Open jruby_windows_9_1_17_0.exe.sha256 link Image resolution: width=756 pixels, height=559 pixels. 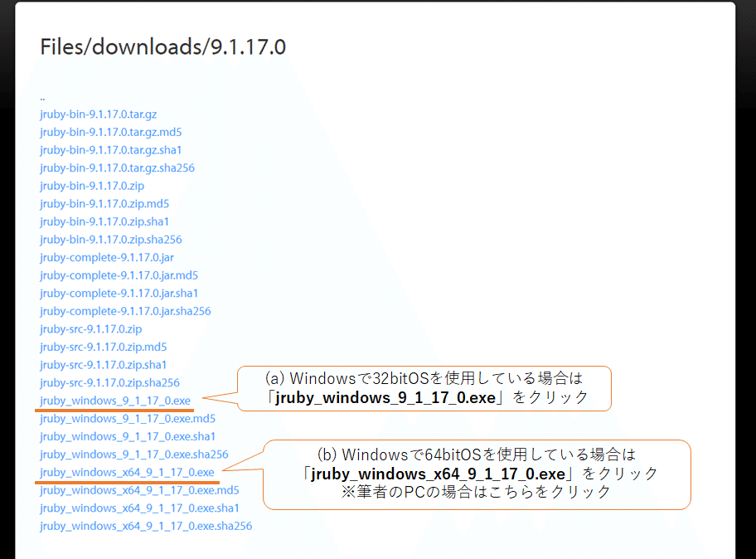pyautogui.click(x=134, y=454)
